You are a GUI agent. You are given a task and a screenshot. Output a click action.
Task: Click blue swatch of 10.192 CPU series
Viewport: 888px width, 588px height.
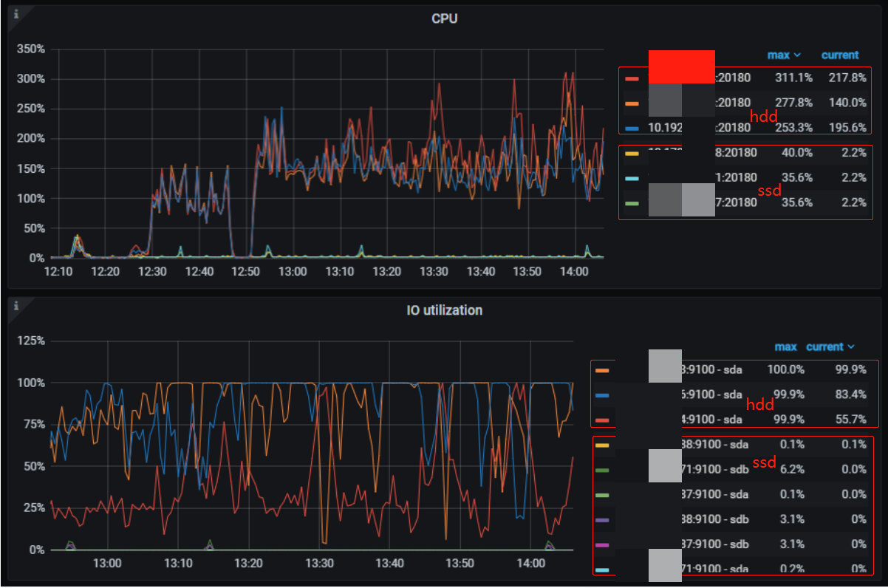(632, 128)
